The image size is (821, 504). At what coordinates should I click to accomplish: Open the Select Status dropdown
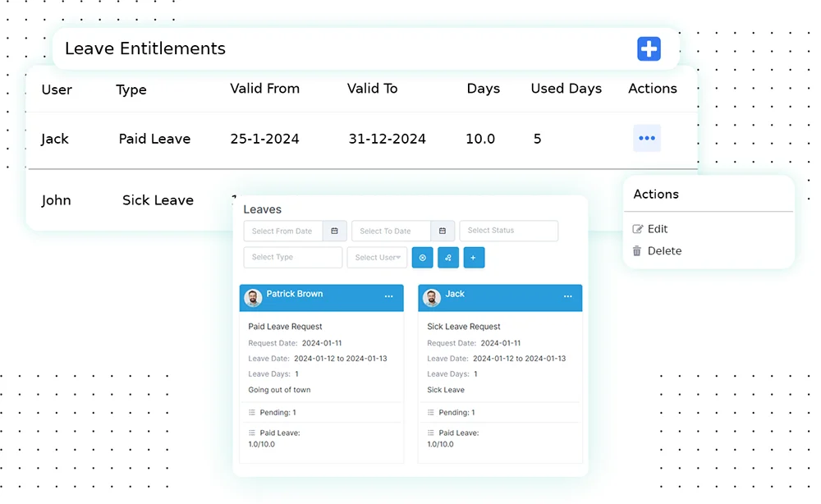click(508, 231)
